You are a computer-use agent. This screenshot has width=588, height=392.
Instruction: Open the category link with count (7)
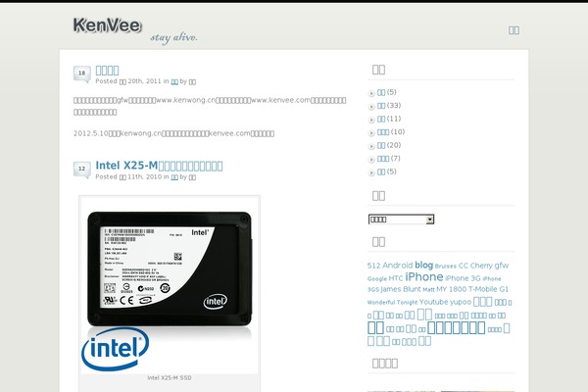(383, 159)
